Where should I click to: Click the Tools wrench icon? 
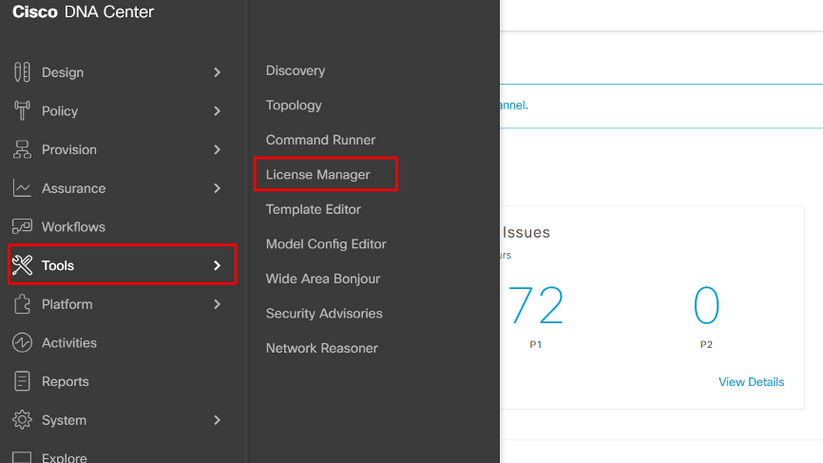(x=22, y=265)
